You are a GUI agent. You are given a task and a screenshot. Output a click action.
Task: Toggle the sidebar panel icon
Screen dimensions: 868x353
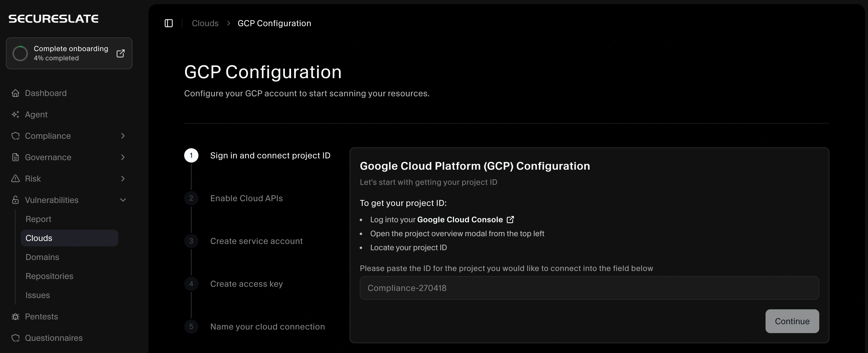pyautogui.click(x=168, y=23)
